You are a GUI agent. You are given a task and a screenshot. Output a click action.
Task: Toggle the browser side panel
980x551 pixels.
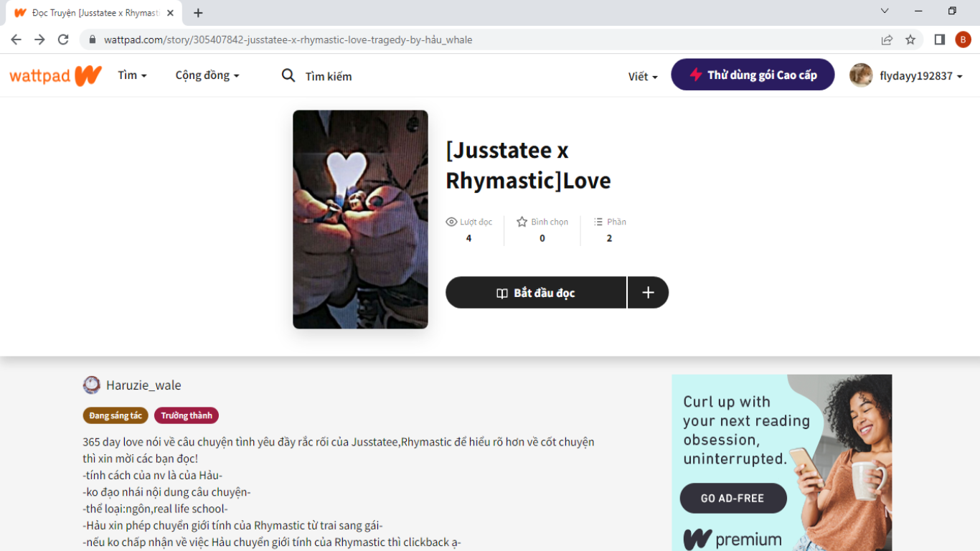click(939, 39)
